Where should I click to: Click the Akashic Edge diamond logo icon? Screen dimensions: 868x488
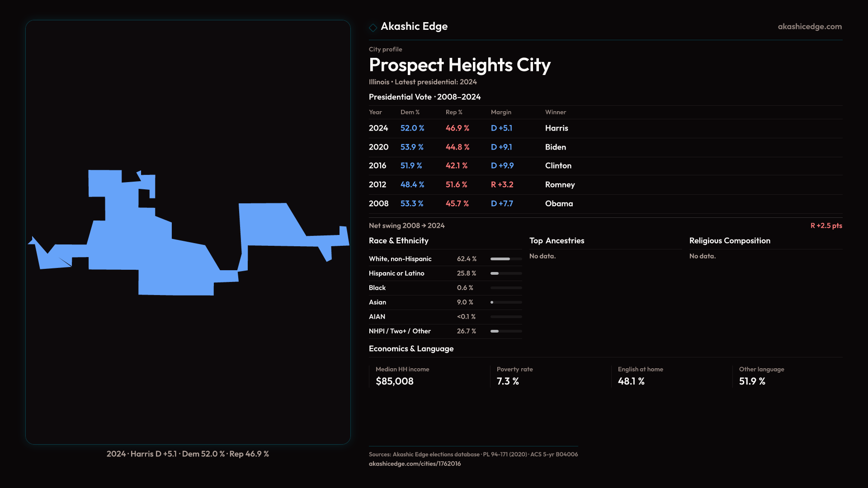click(x=373, y=28)
